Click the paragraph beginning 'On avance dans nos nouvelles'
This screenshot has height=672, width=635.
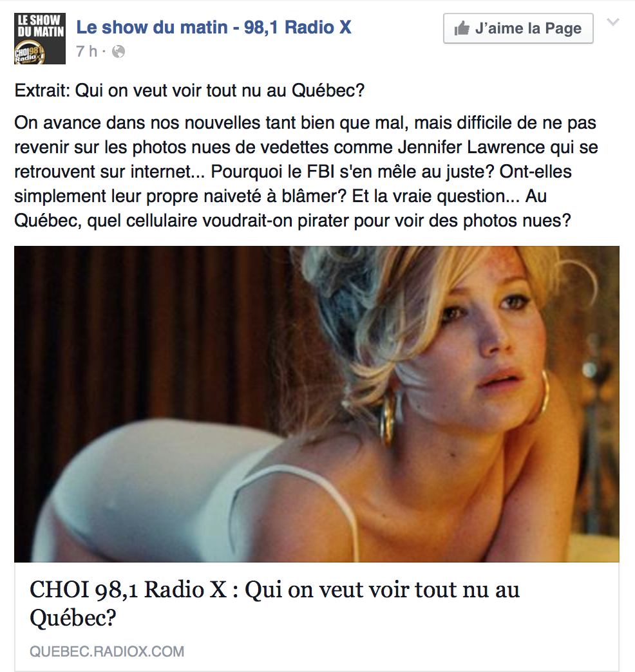click(306, 171)
